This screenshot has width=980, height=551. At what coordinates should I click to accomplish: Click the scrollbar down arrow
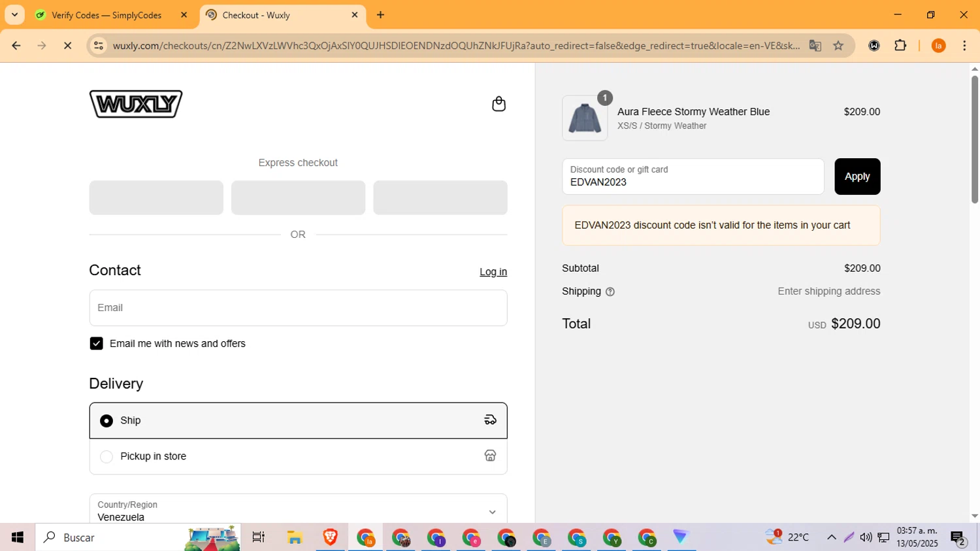[x=974, y=516]
